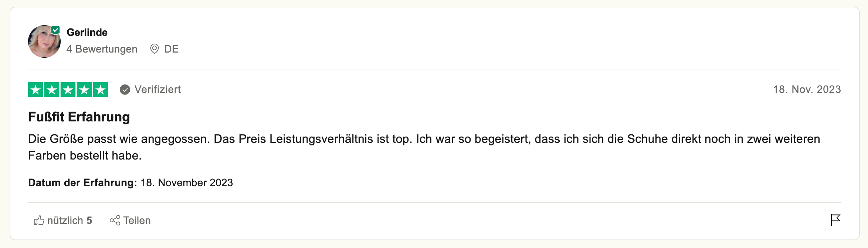Click the Verifiziert label
The height and width of the screenshot is (248, 868).
point(157,90)
